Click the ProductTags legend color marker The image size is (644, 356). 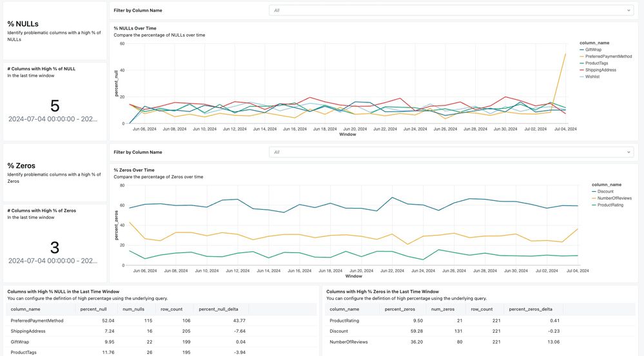[582, 63]
